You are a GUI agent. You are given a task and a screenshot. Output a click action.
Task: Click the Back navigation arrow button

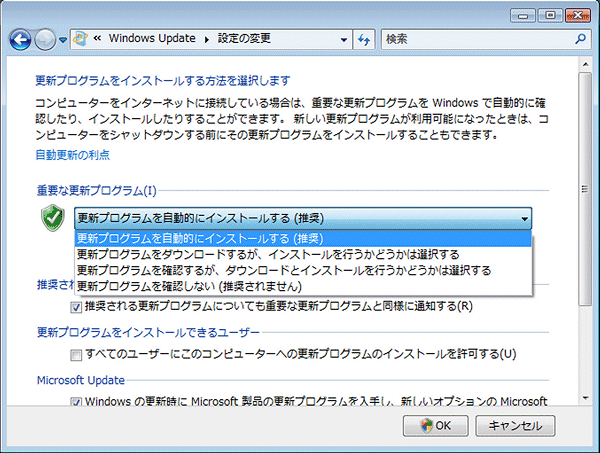point(20,39)
